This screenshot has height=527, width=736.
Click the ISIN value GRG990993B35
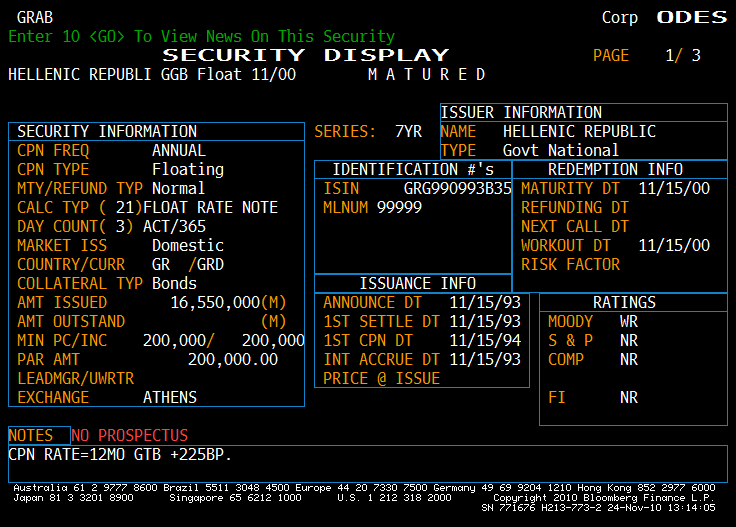click(x=458, y=188)
